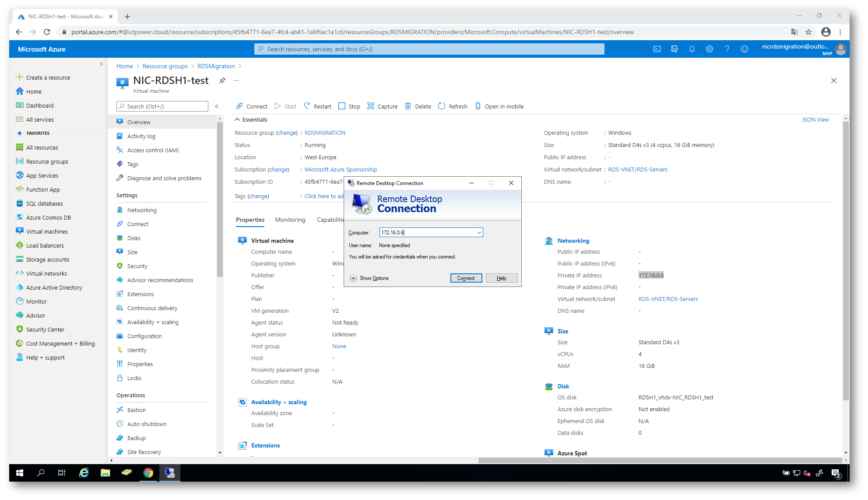Screen dimensions: 868x500
Task: Open Storage accounts in sidebar
Action: point(48,259)
